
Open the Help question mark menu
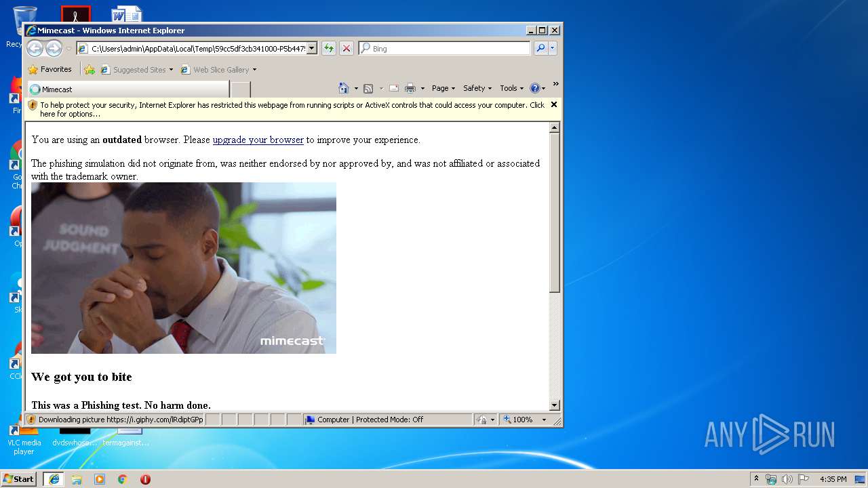tap(538, 88)
